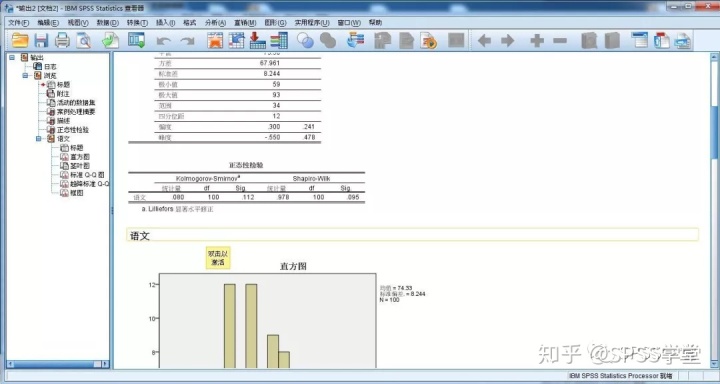This screenshot has width=720, height=384.
Task: Select 日志 in the outline tree
Action: (50, 67)
